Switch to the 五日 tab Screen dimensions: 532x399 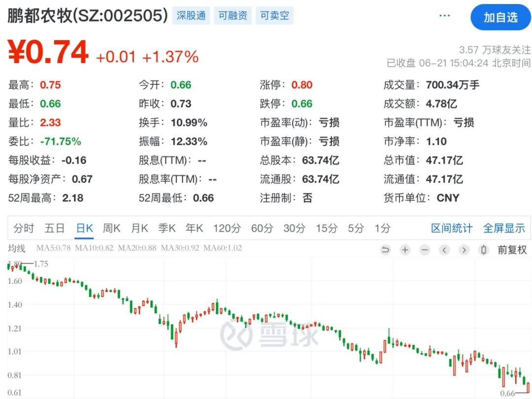click(x=55, y=228)
